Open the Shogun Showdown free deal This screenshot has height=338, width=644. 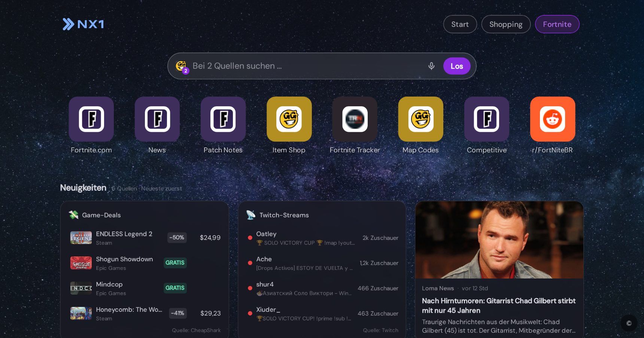coord(145,263)
